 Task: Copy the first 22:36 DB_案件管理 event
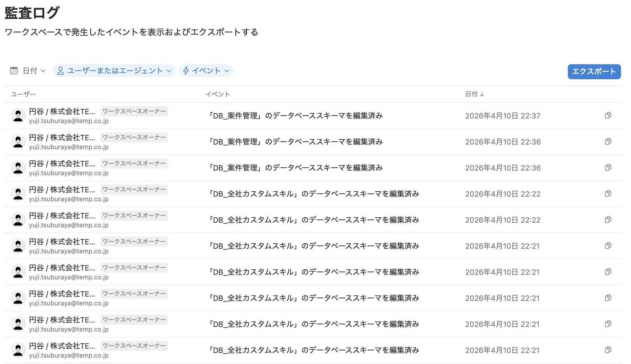[608, 141]
